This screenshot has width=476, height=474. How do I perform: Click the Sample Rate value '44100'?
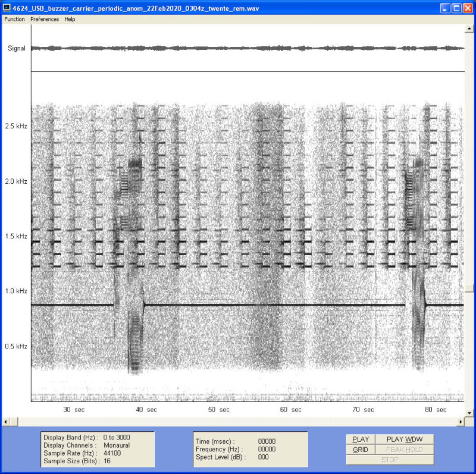click(x=112, y=453)
